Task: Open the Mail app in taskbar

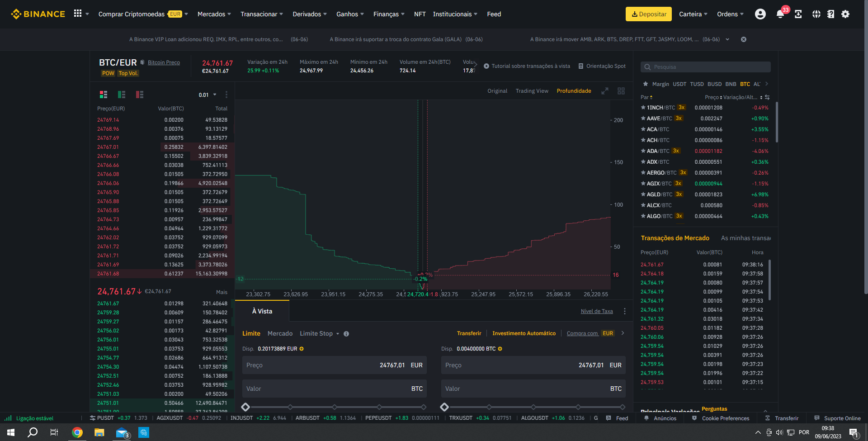Action: [x=122, y=432]
